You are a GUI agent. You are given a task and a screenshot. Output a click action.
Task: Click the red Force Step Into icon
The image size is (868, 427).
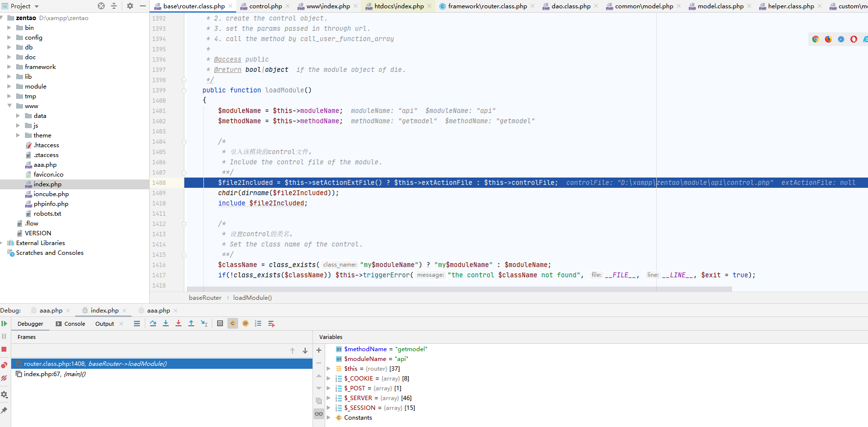click(x=178, y=323)
